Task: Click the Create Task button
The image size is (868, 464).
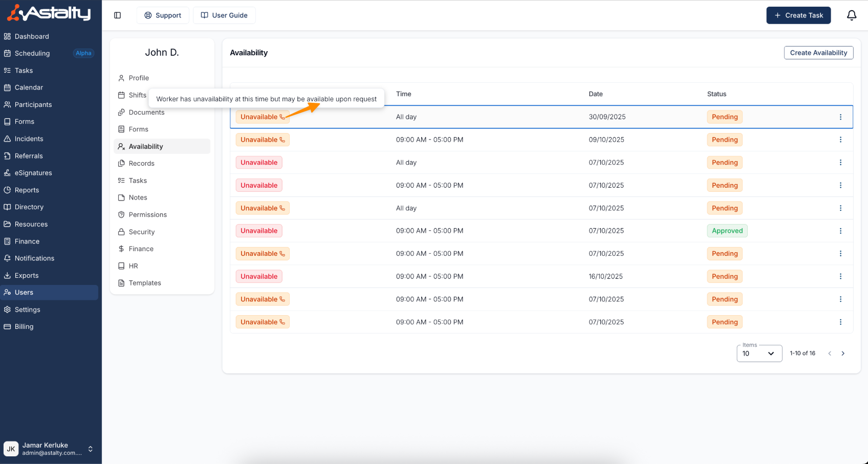Action: tap(798, 15)
